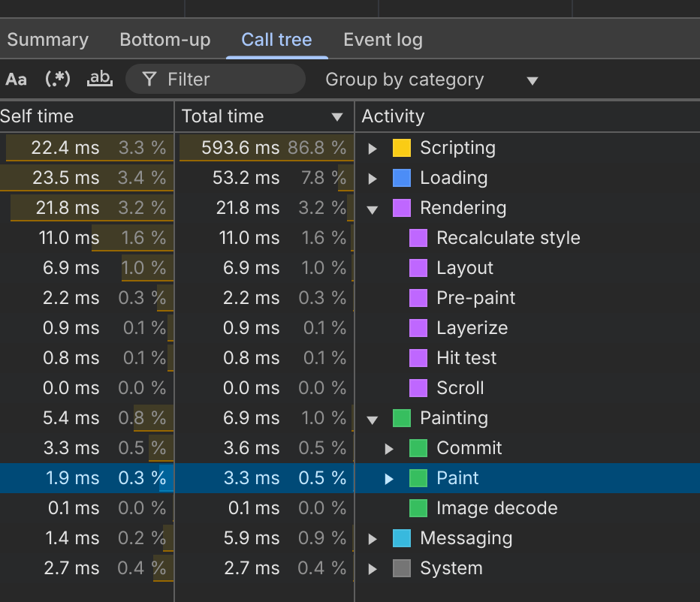Viewport: 700px width, 602px height.
Task: Click the 1.4 ms self time value
Action: coord(72,537)
